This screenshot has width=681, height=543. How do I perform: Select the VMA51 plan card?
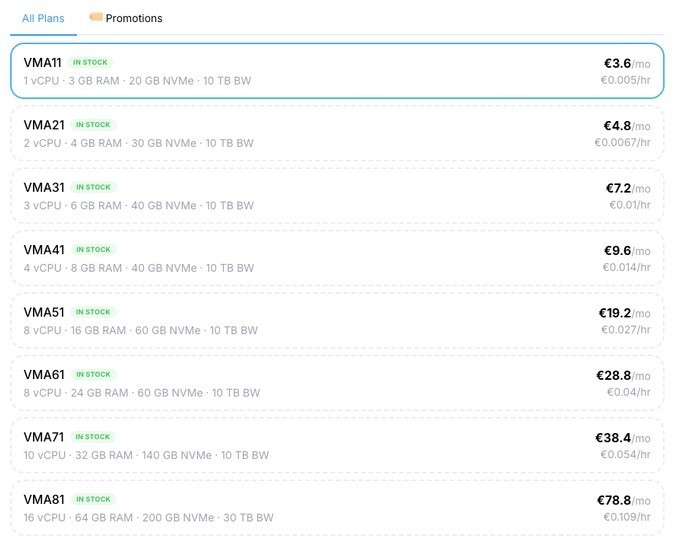pyautogui.click(x=337, y=320)
